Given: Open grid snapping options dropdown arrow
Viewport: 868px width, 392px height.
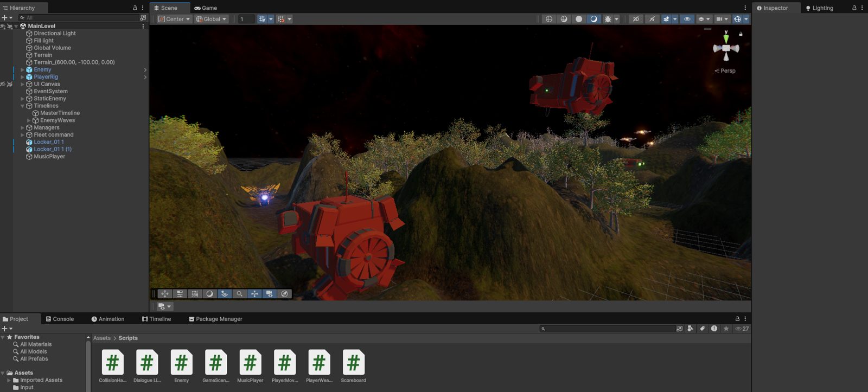Looking at the screenshot, I should pyautogui.click(x=271, y=19).
